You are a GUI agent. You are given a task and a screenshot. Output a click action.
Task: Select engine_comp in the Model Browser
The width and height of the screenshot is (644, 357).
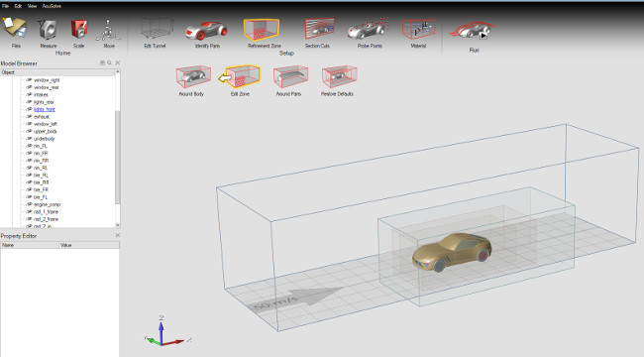point(47,204)
